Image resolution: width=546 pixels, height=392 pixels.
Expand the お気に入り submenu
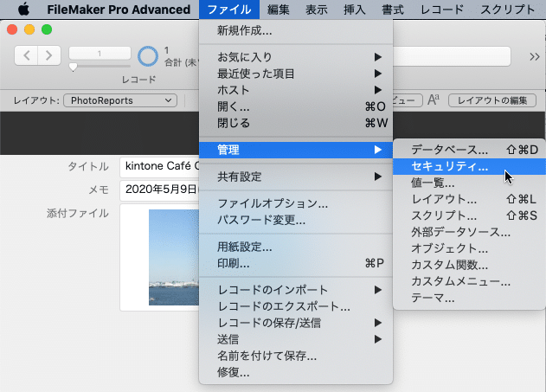(296, 57)
